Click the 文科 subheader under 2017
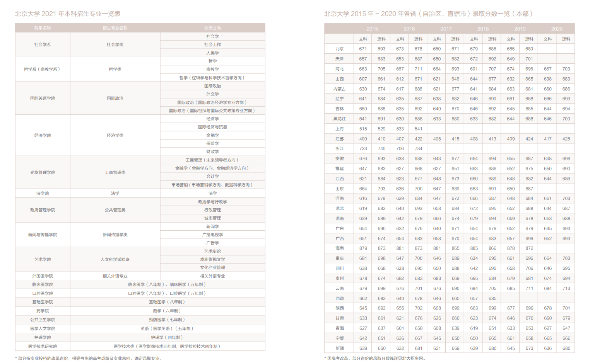The width and height of the screenshot is (595, 364). point(437,39)
